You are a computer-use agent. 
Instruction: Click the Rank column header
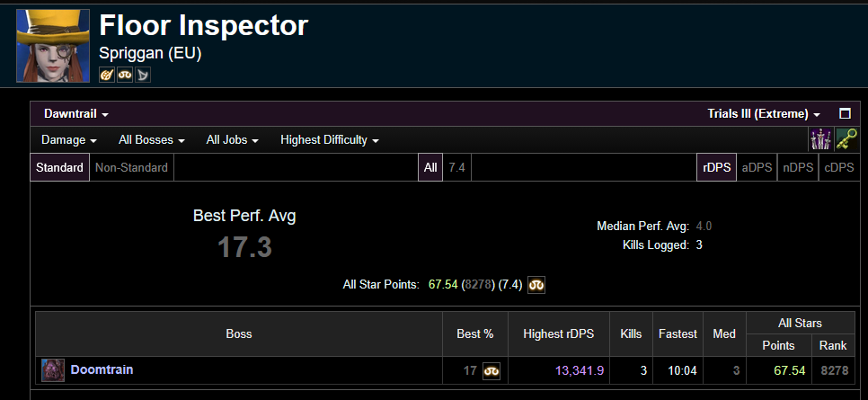coord(833,346)
